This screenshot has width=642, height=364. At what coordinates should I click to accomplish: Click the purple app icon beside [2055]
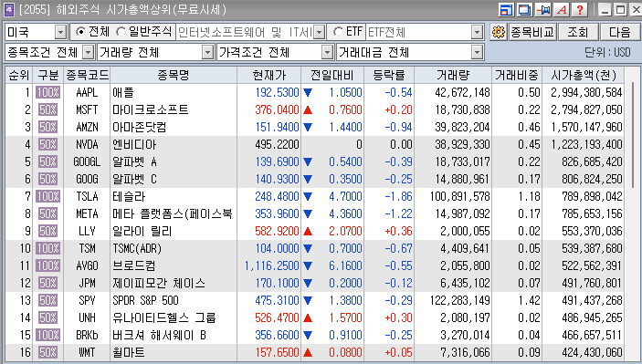click(9, 10)
